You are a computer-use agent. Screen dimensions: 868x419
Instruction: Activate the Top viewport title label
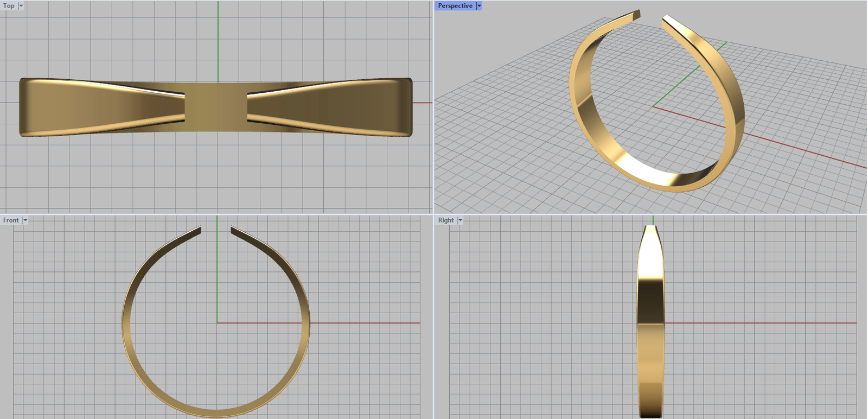coord(9,6)
